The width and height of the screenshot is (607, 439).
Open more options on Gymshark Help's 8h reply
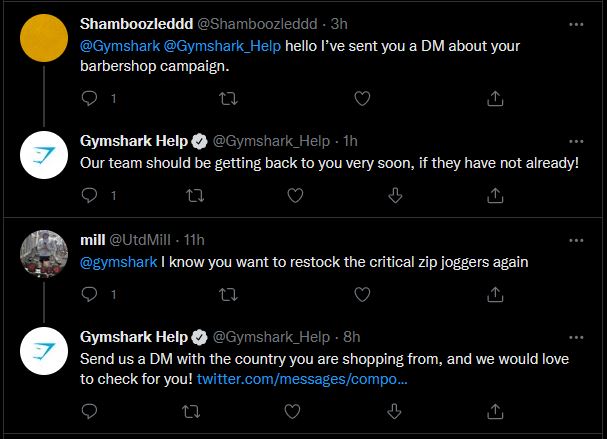[x=576, y=338]
